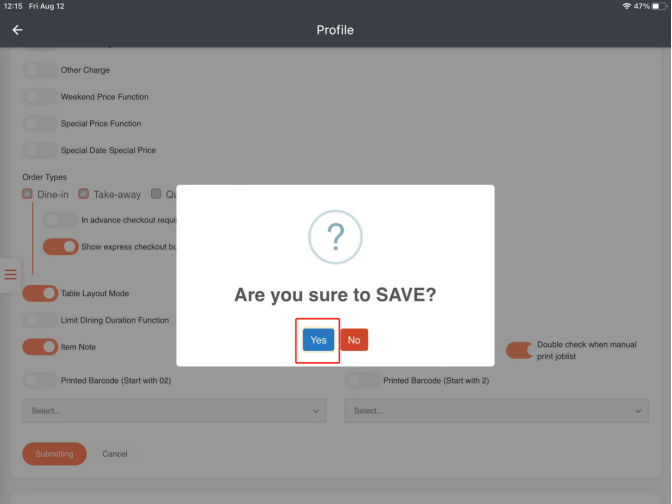Tap the battery status icon

point(657,6)
